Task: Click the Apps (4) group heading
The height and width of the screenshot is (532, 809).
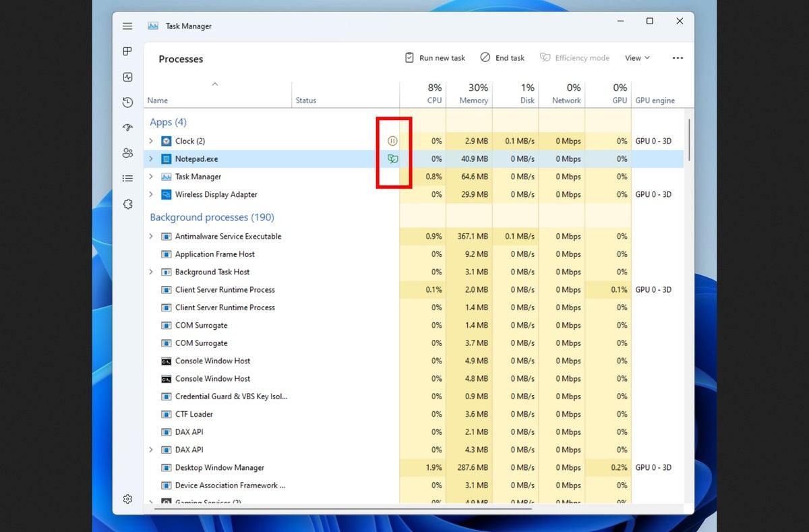Action: pos(168,122)
